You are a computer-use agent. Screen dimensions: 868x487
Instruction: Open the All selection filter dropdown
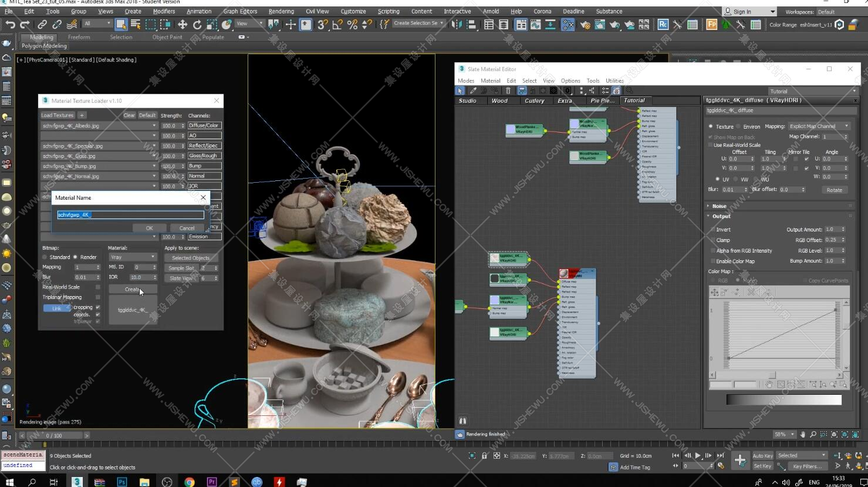(x=97, y=23)
